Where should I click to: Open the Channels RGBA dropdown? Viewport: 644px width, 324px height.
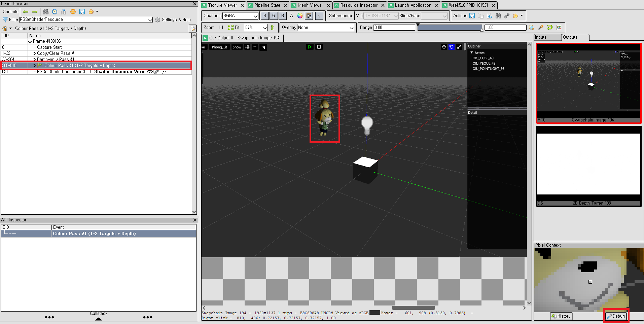pyautogui.click(x=240, y=16)
